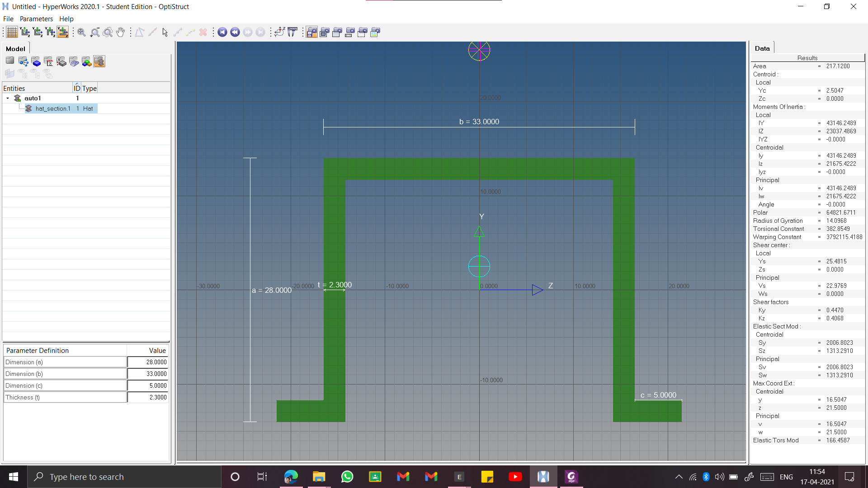Toggle the YZ coordinate axes icon
This screenshot has height=488, width=868.
coord(279,32)
